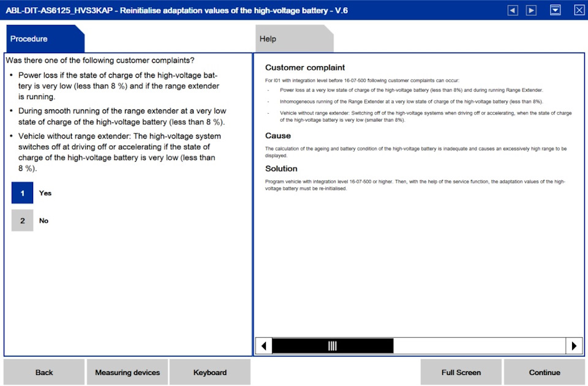This screenshot has width=588, height=386.
Task: Click the 'Solution' heading in help panel
Action: coord(281,168)
